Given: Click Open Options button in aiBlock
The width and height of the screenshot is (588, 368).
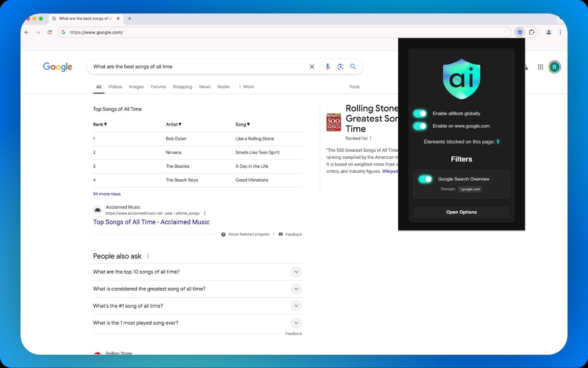Looking at the screenshot, I should (x=462, y=212).
